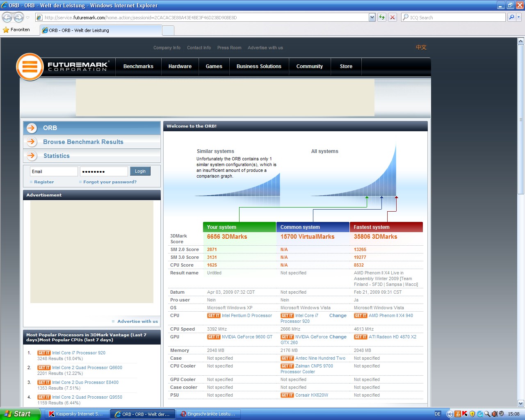Image resolution: width=525 pixels, height=420 pixels.
Task: Open the search provider dropdown arrow
Action: coord(519,17)
